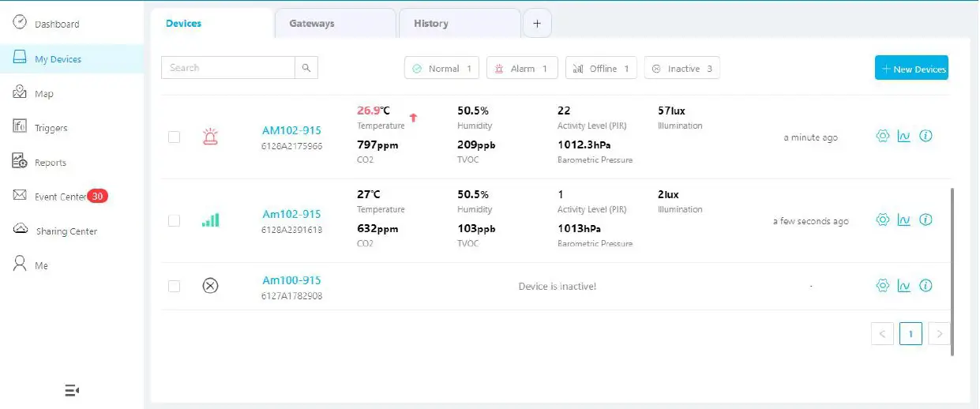Filter devices by Alarm status

tap(522, 69)
